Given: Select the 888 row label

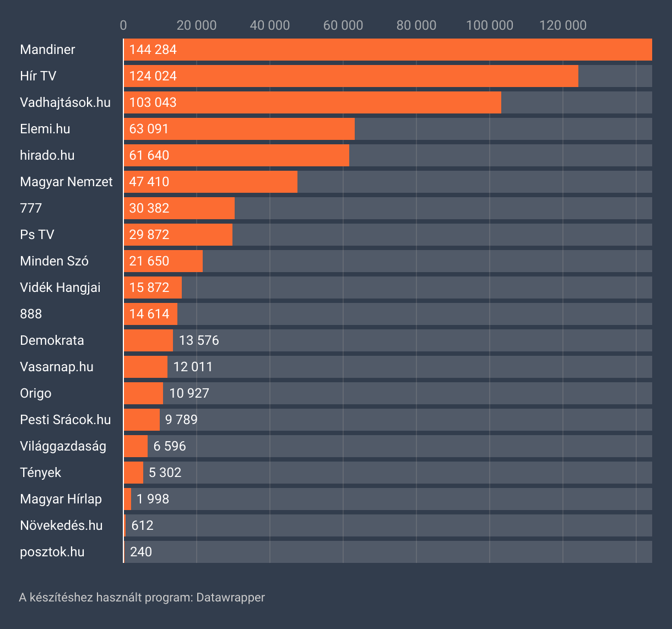Looking at the screenshot, I should (31, 314).
